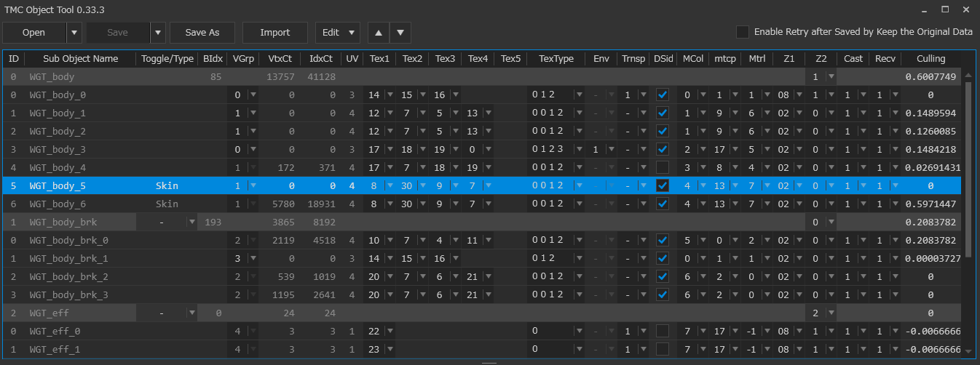Click the Z1 column header

coord(789,58)
